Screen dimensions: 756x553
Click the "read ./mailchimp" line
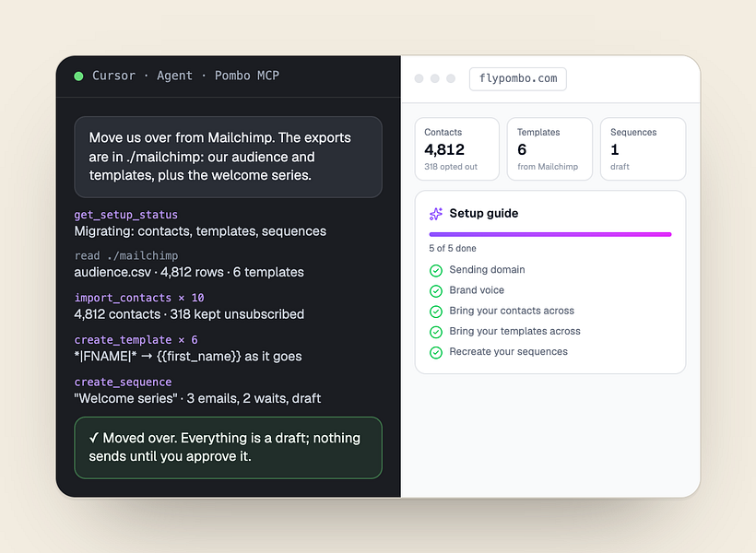126,255
